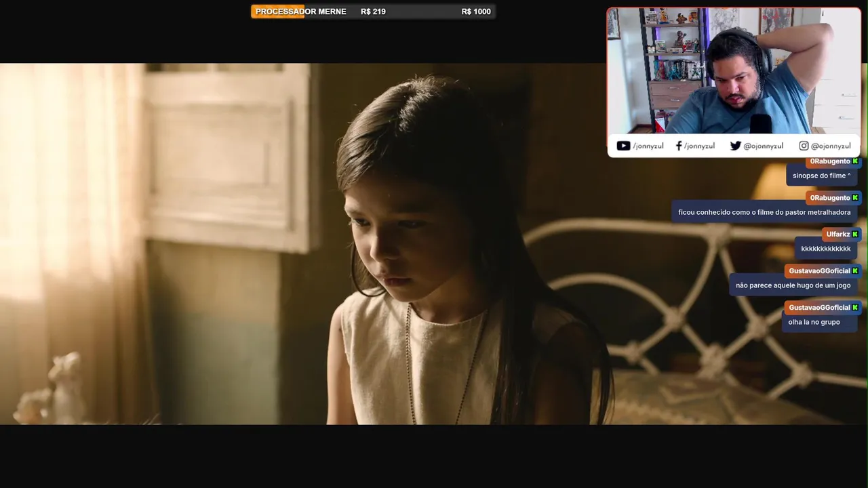Click the YouTube icon in social bar
868x488 pixels.
[623, 146]
